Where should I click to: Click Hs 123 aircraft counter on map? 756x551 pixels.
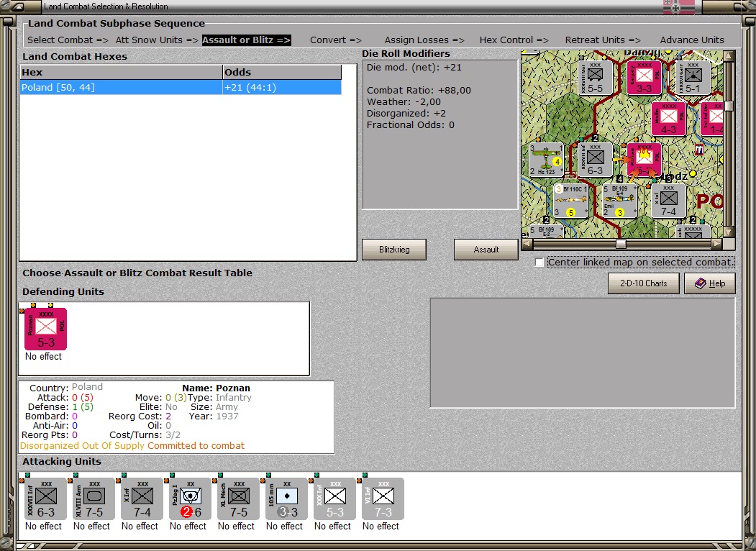[x=546, y=160]
